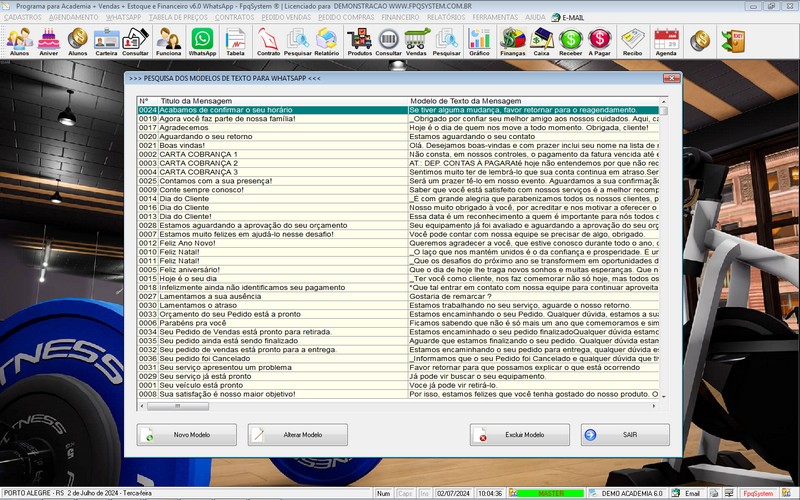Viewport: 800px width, 500px height.
Task: Open the Finanças money icon
Action: tap(513, 41)
